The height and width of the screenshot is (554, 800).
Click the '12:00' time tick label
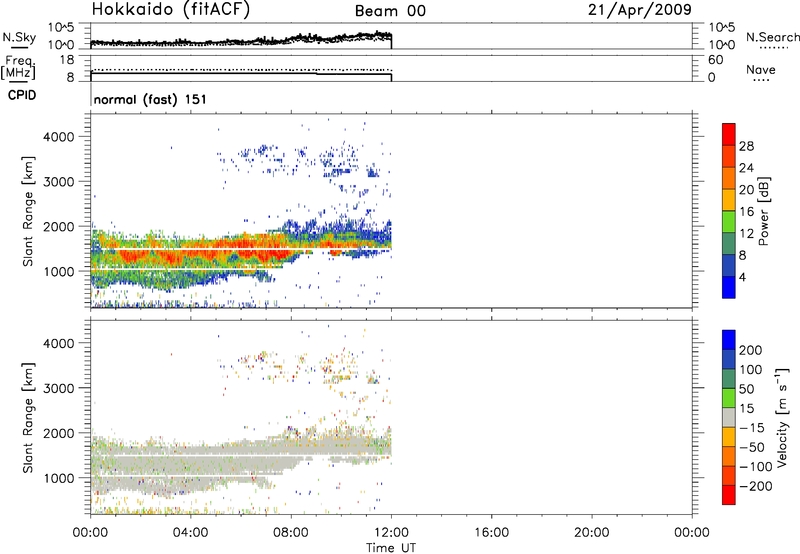click(391, 533)
